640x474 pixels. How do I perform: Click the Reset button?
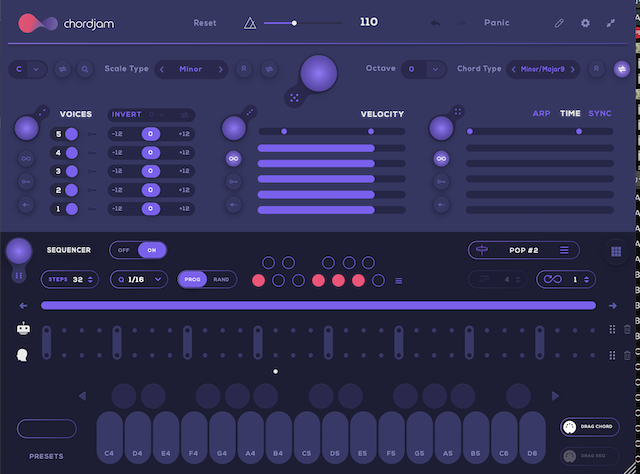point(204,22)
